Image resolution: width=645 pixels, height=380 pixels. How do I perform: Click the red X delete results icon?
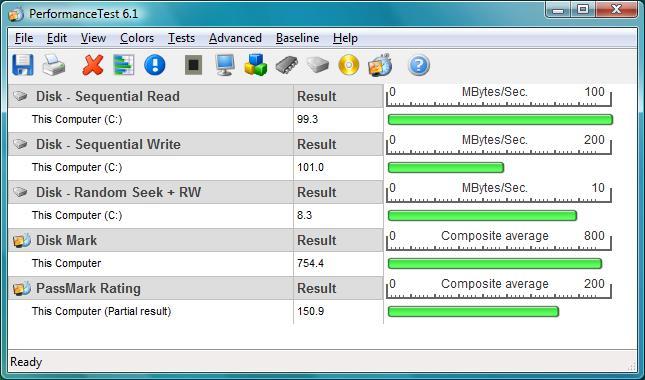click(x=93, y=65)
